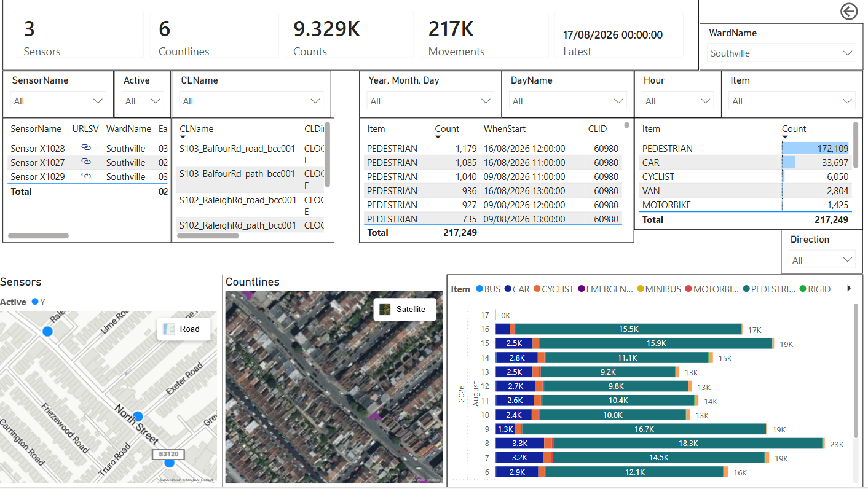Click the 8 August pedestrian bar segment
The image size is (868, 489).
click(x=688, y=443)
